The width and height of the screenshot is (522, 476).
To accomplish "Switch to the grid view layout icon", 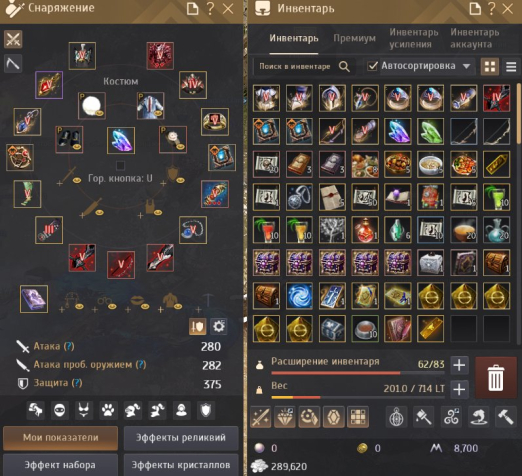I will pyautogui.click(x=490, y=67).
